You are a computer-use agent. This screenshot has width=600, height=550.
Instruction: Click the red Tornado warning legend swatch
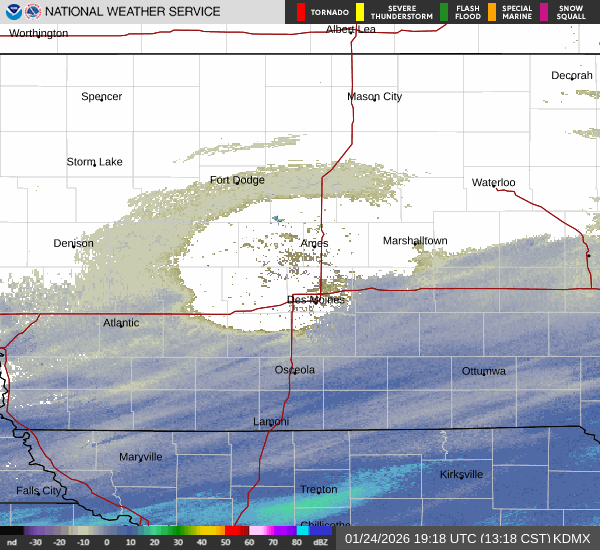pyautogui.click(x=301, y=12)
